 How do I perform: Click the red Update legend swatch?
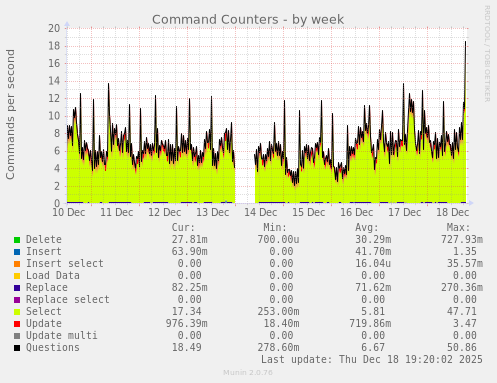(17, 324)
